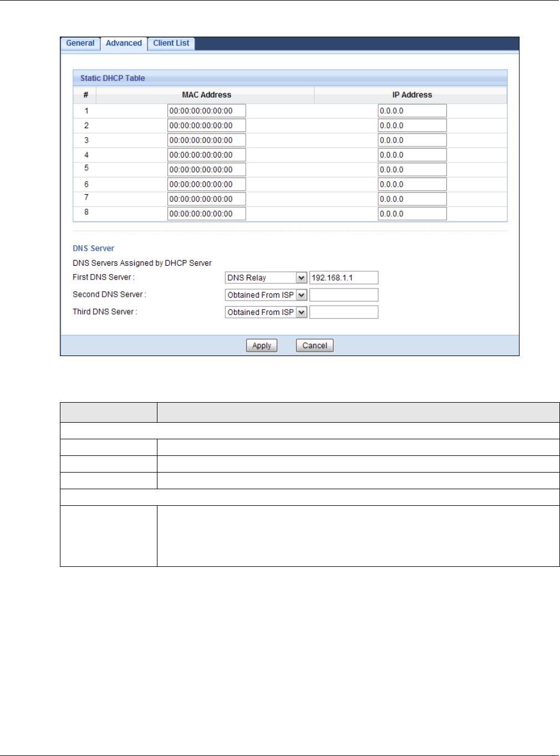Viewport: 560px width, 756px height.
Task: Select IP Address field in row 4
Action: [413, 155]
